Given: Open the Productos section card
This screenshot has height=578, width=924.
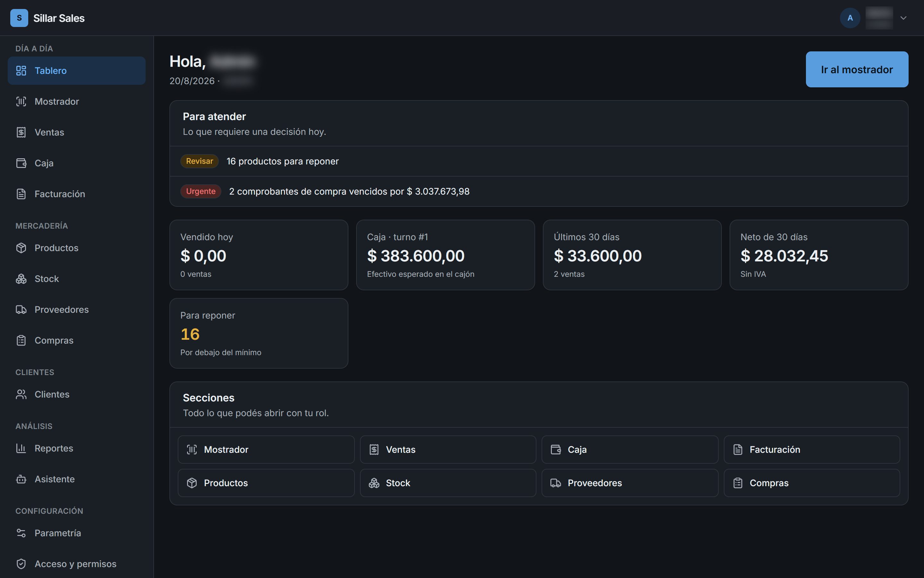Looking at the screenshot, I should (266, 483).
